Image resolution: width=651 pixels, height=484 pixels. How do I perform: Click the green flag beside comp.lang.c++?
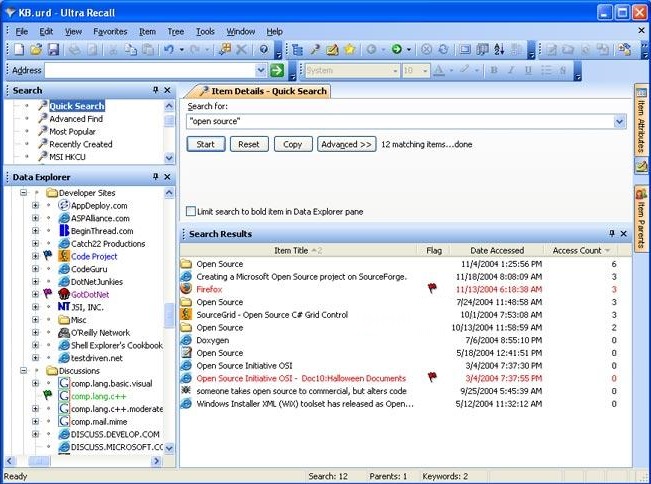(x=48, y=395)
